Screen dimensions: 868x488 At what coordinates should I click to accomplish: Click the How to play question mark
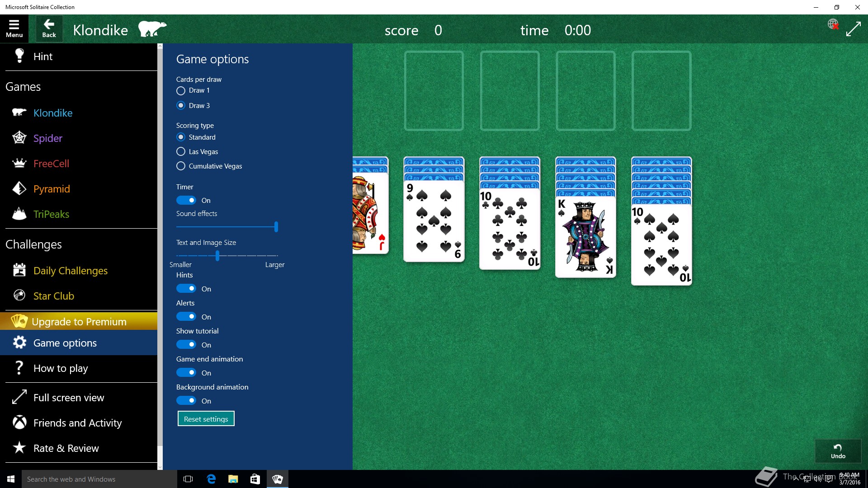[x=19, y=368]
